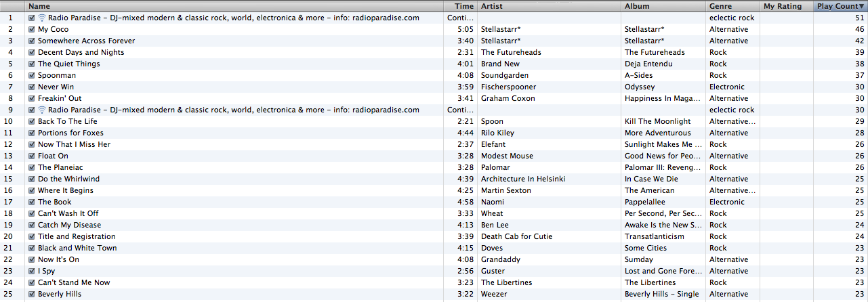The width and height of the screenshot is (868, 302).
Task: Click play count 46 for My Coco
Action: pos(860,30)
